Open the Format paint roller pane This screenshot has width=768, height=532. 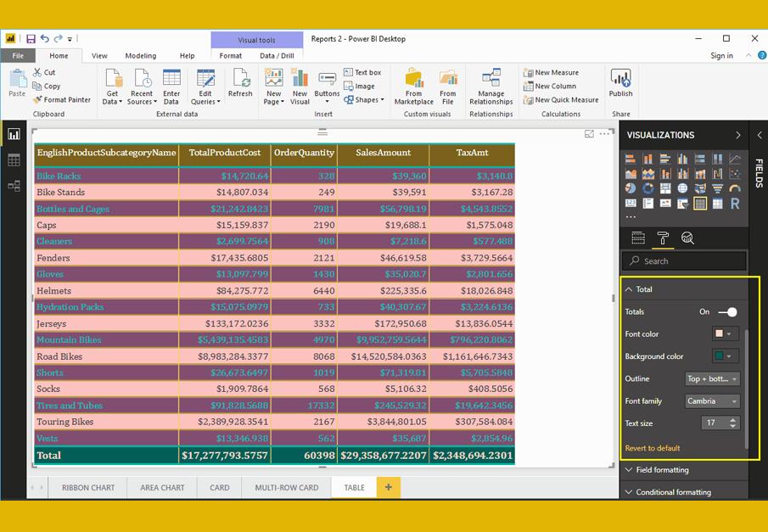(663, 238)
